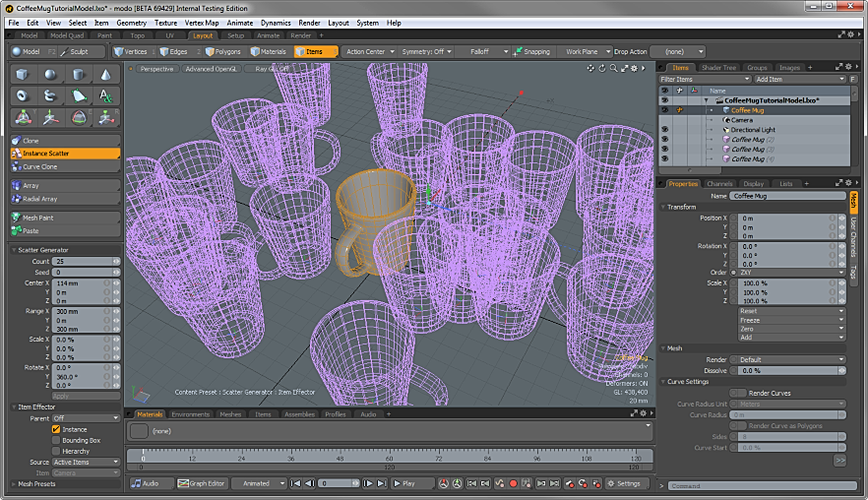Select the Cube primitive tool

(22, 74)
